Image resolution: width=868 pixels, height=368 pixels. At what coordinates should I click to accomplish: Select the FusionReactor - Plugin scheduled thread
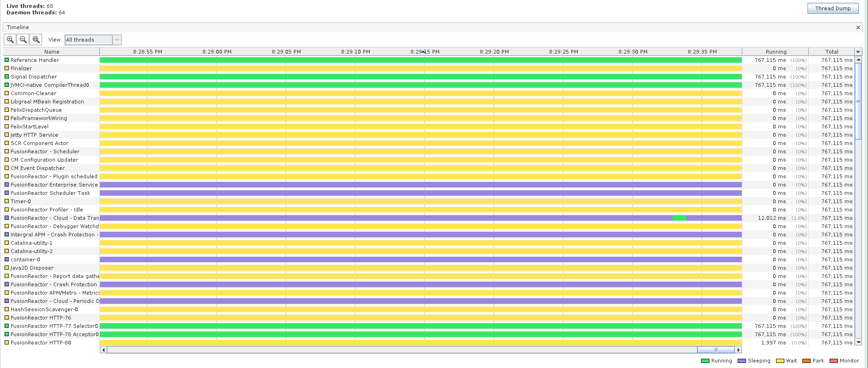[x=54, y=176]
